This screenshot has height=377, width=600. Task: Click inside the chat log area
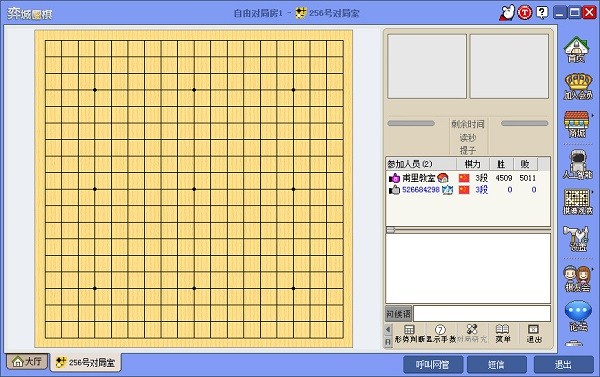click(x=468, y=268)
